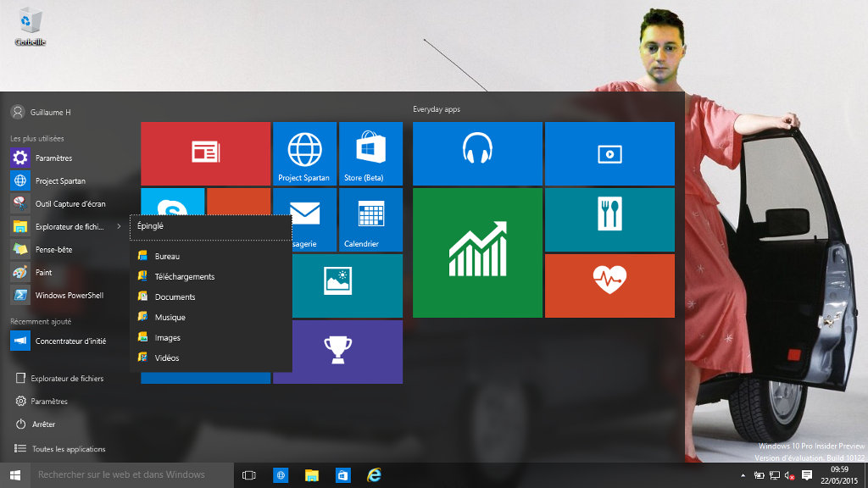Toggle the chevron beside Explorateur de fichi...
Viewport: 868px width, 488px height.
coord(119,226)
